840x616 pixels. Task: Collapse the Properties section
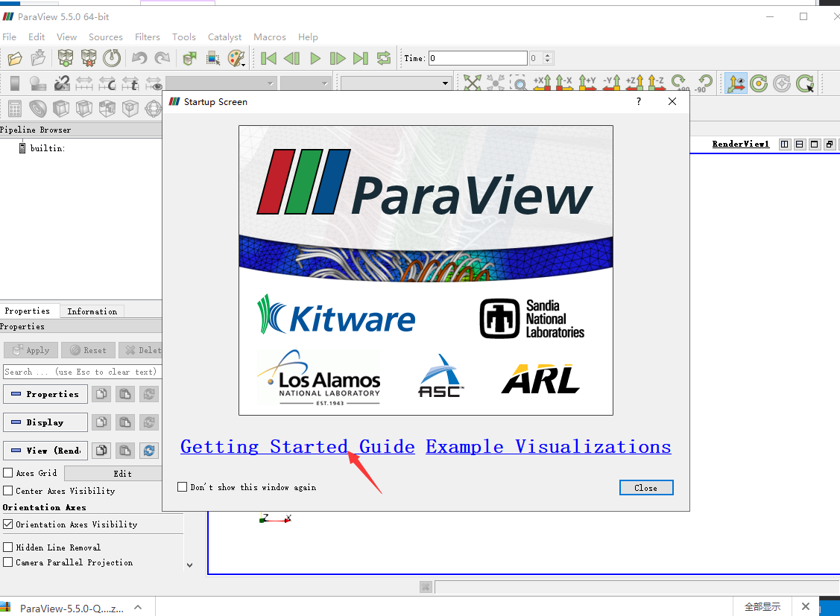(45, 394)
